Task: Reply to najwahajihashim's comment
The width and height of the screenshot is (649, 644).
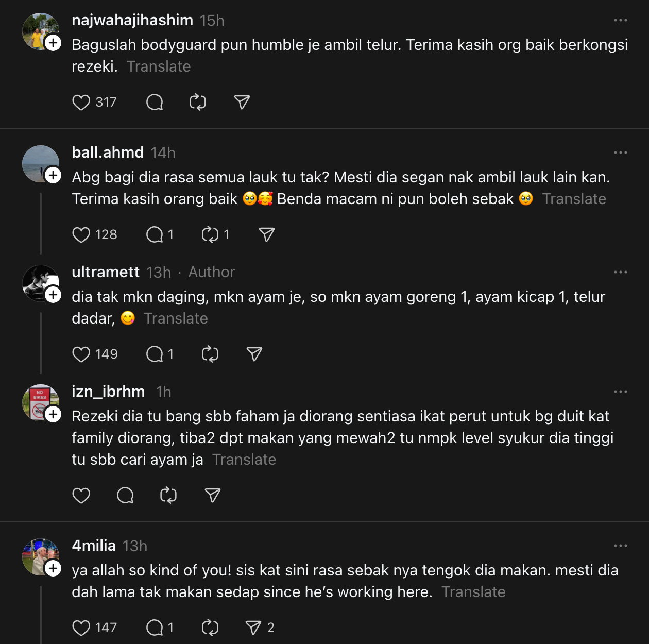Action: [155, 103]
